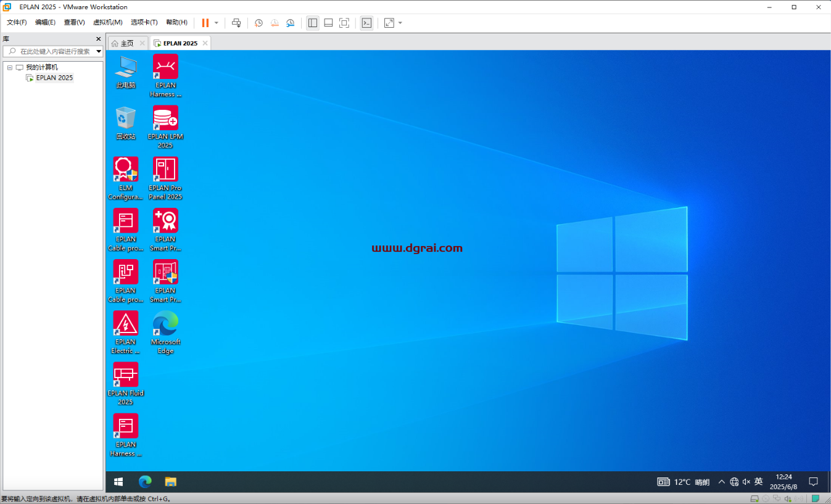This screenshot has width=831, height=504.
Task: Select the EPLAN Fluid 2025 desktop icon
Action: [125, 375]
